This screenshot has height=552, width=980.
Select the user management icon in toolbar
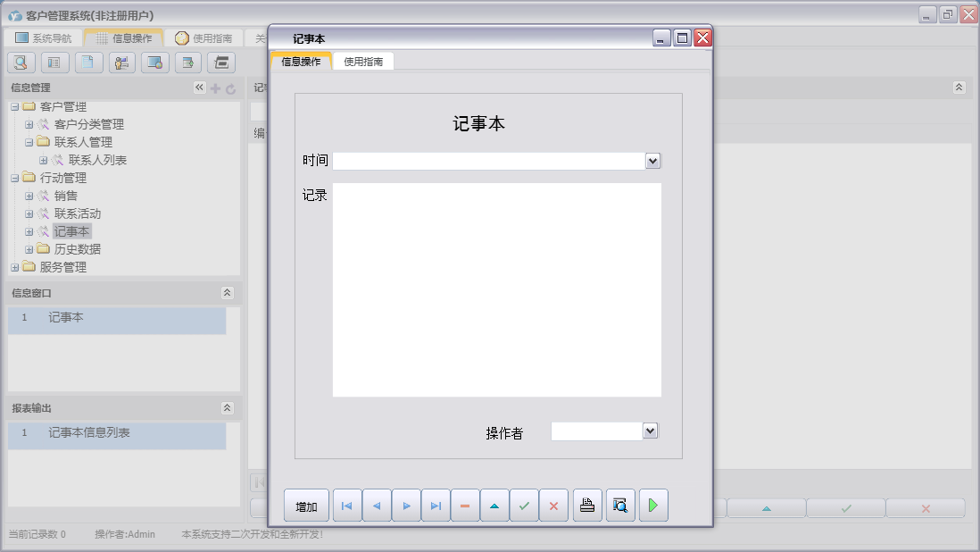tap(121, 63)
